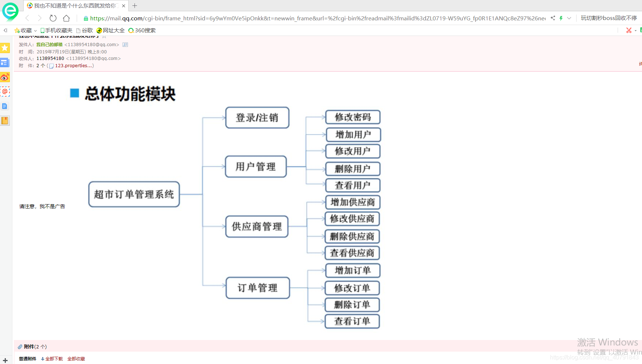
Task: Open the browser home page icon
Action: click(x=66, y=18)
